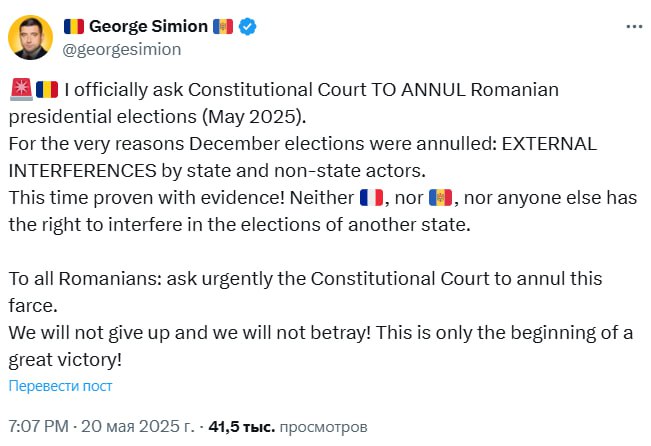This screenshot has height=446, width=651.
Task: Click Romanian flag emoji before the display name
Action: click(x=74, y=26)
